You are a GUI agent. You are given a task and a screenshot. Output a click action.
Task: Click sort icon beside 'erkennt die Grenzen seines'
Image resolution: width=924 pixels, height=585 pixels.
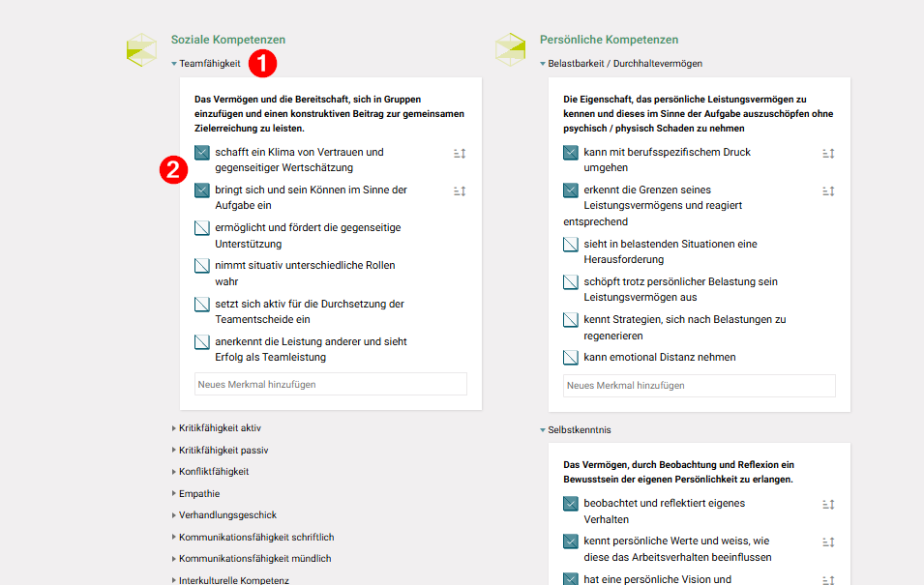tap(828, 190)
